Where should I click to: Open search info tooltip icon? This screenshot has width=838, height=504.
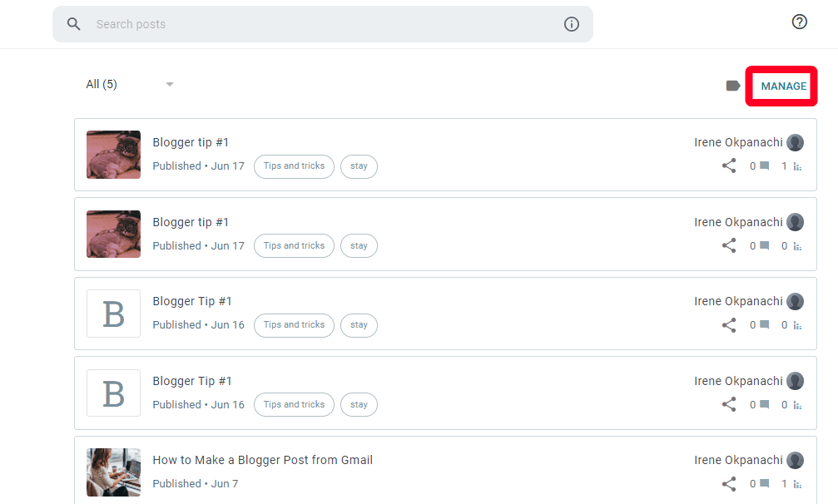tap(571, 24)
